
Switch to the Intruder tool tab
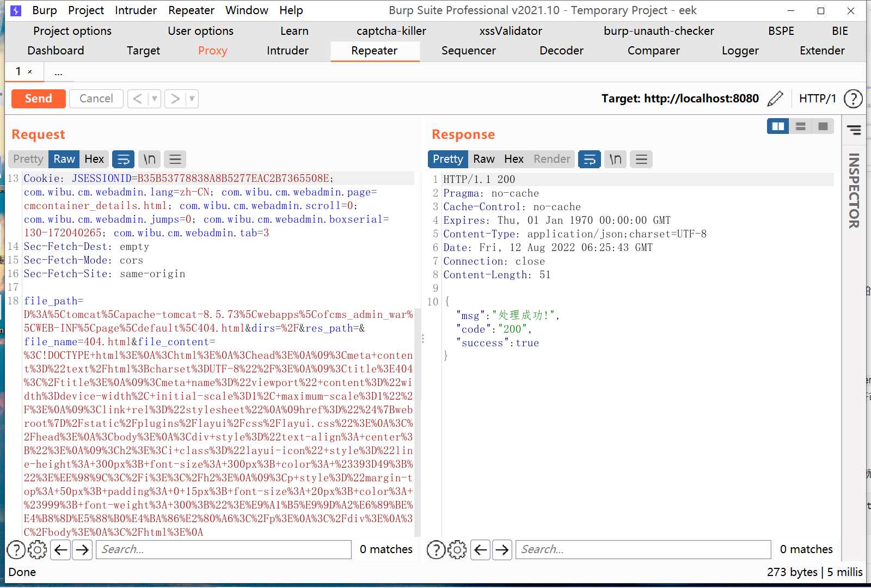pyautogui.click(x=288, y=51)
